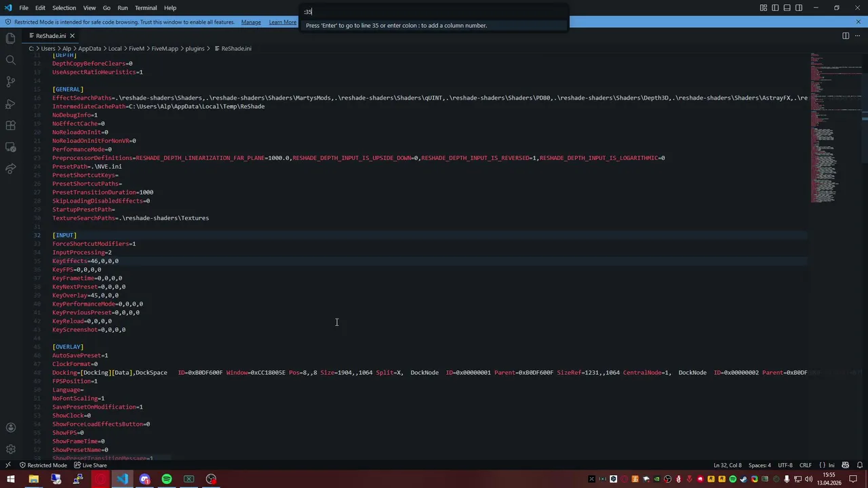Open the Run and Debug view
Viewport: 868px width, 488px height.
pyautogui.click(x=10, y=104)
